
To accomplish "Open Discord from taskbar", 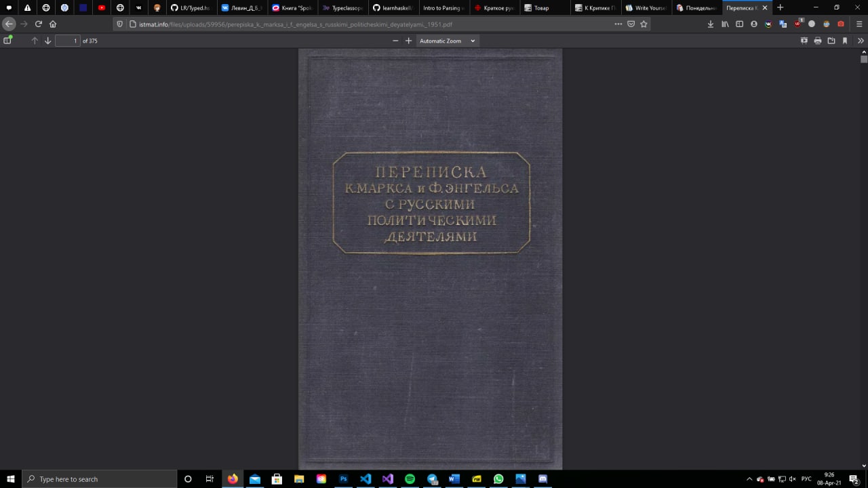I will 542,479.
